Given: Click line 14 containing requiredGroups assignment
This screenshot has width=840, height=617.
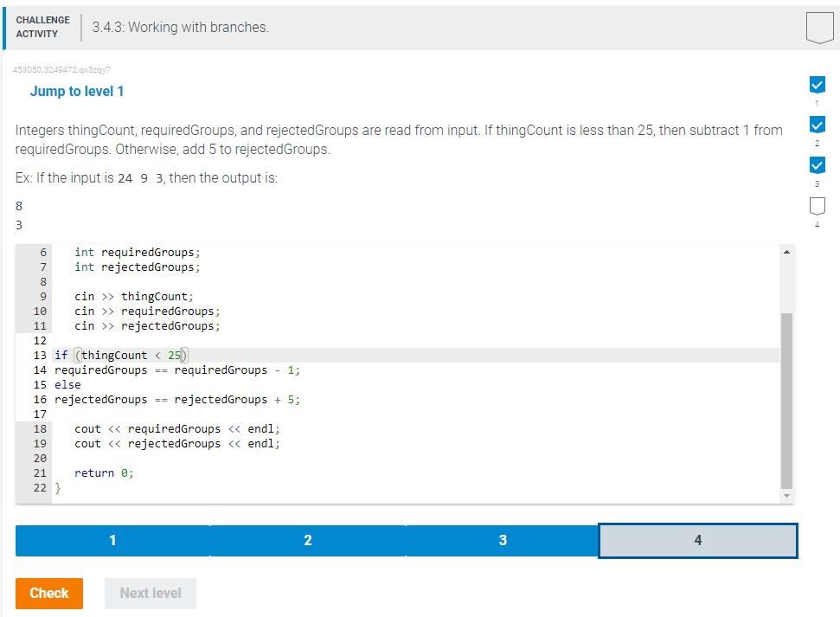Looking at the screenshot, I should point(176,370).
